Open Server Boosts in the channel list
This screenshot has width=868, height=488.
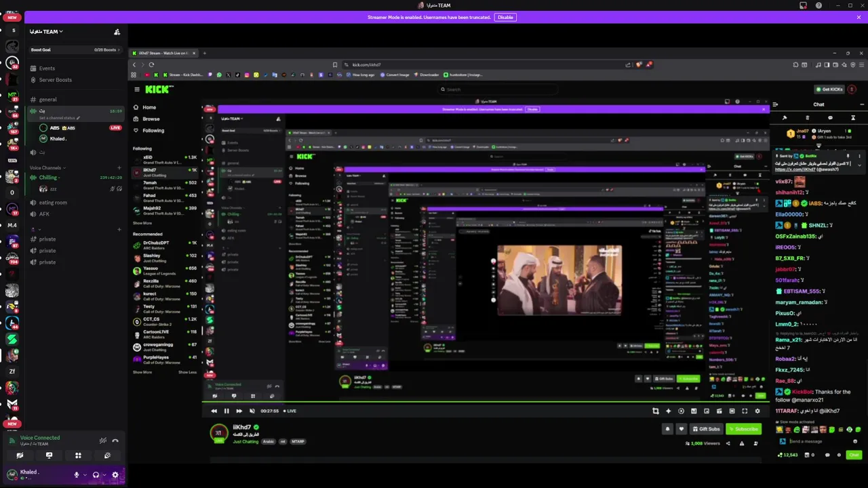pos(55,80)
